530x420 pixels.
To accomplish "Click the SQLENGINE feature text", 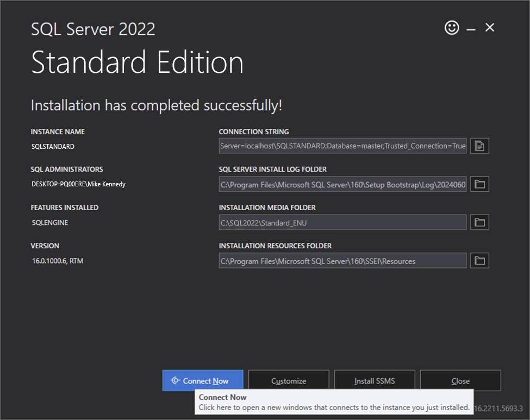I will [49, 222].
